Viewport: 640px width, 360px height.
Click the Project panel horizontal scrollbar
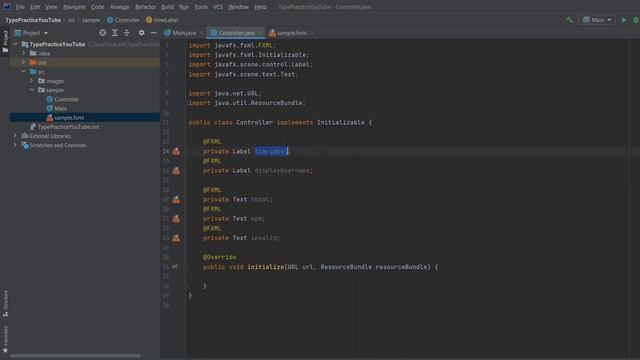(76, 356)
